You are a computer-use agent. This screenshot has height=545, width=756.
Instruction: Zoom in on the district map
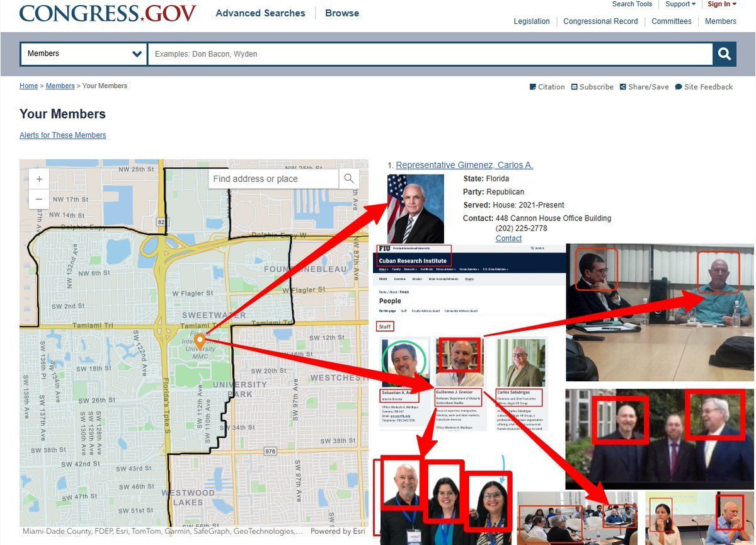(39, 180)
